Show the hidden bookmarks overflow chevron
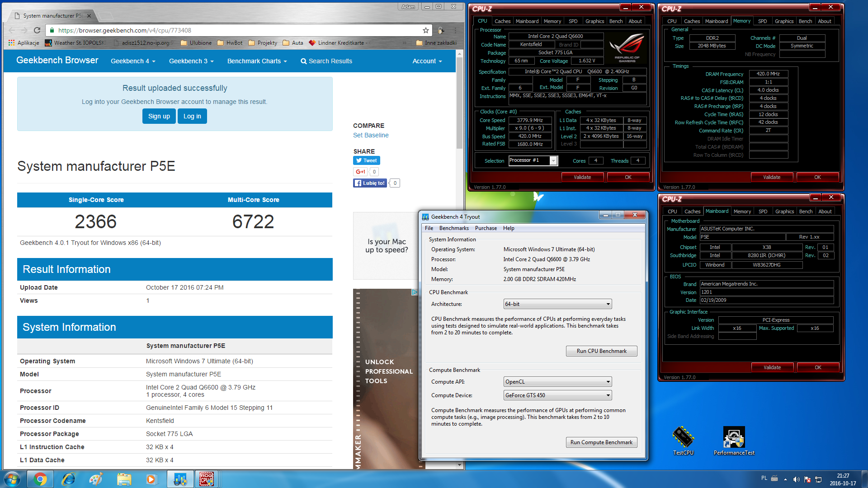868x488 pixels. 405,43
